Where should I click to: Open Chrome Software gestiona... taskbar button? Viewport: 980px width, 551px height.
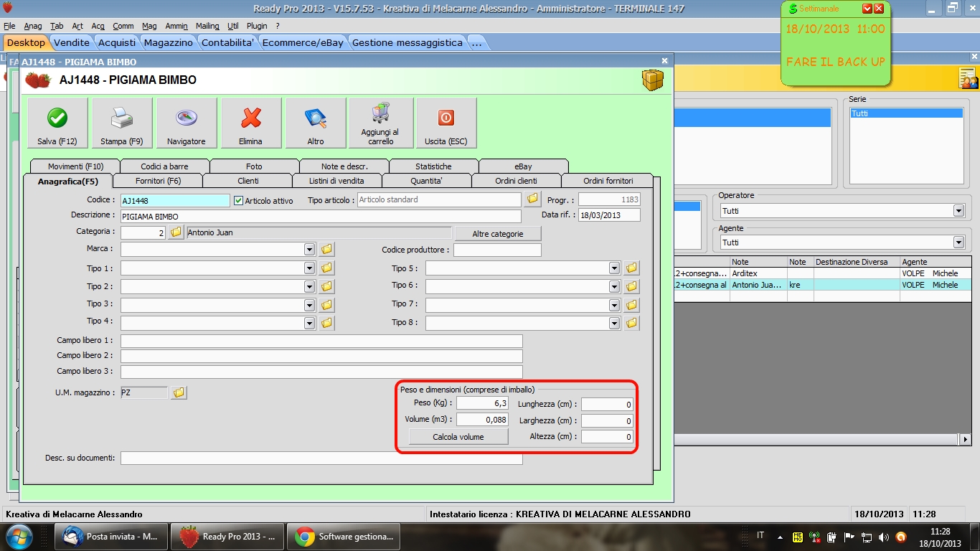point(344,537)
